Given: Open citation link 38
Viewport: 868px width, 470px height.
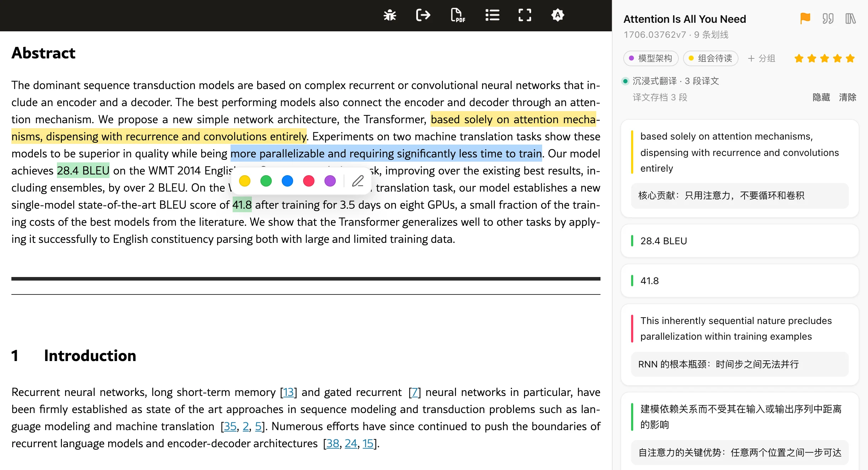Looking at the screenshot, I should pos(333,443).
